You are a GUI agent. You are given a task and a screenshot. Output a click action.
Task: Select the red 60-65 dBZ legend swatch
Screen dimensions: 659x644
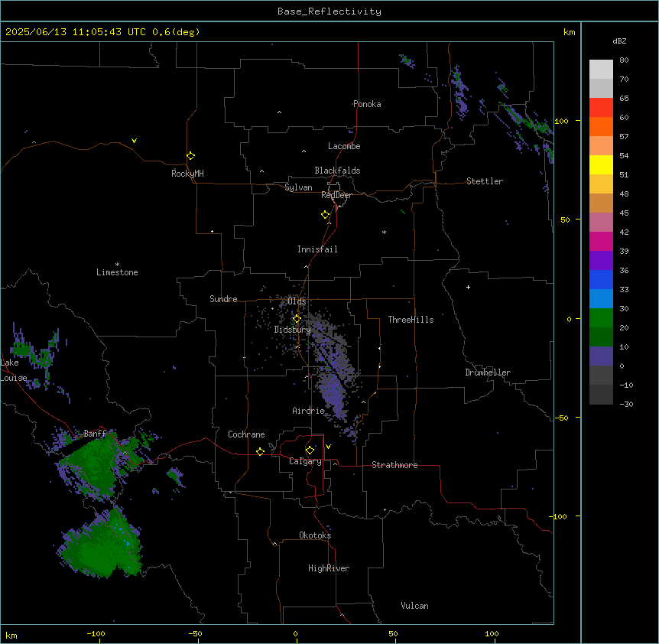click(x=601, y=108)
